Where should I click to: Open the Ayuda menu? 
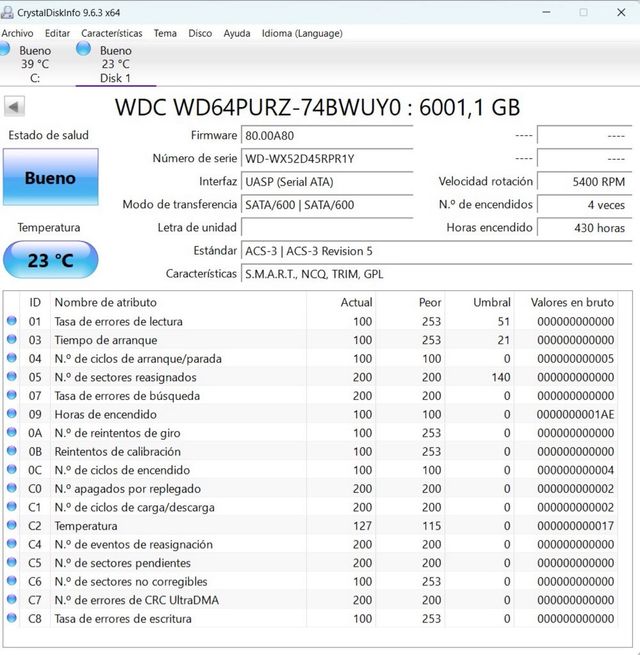pyautogui.click(x=236, y=33)
